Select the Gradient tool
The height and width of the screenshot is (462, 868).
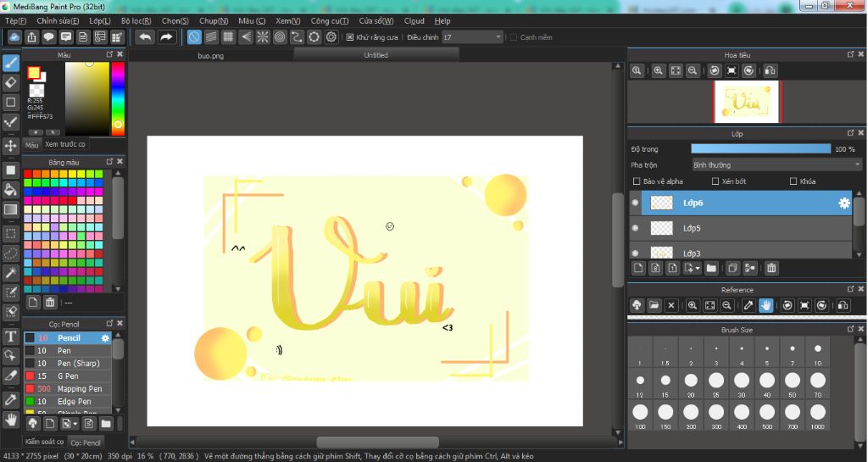point(10,209)
